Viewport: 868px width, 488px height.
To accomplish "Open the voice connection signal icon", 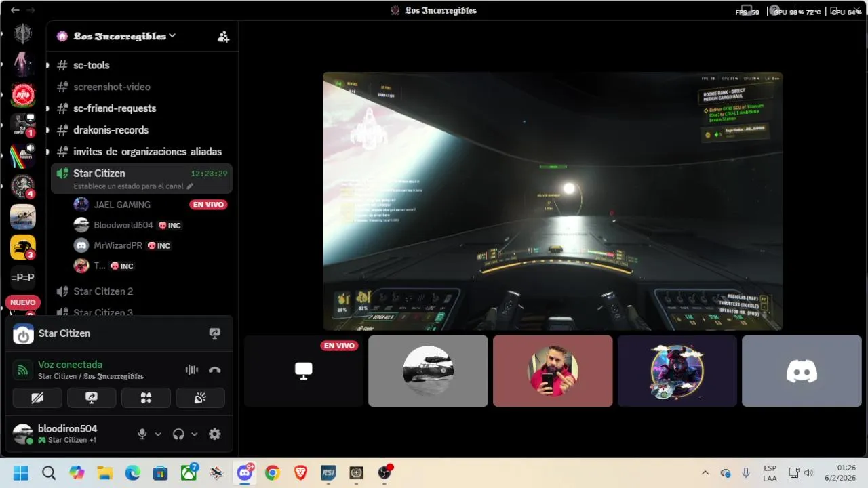I will click(x=23, y=370).
